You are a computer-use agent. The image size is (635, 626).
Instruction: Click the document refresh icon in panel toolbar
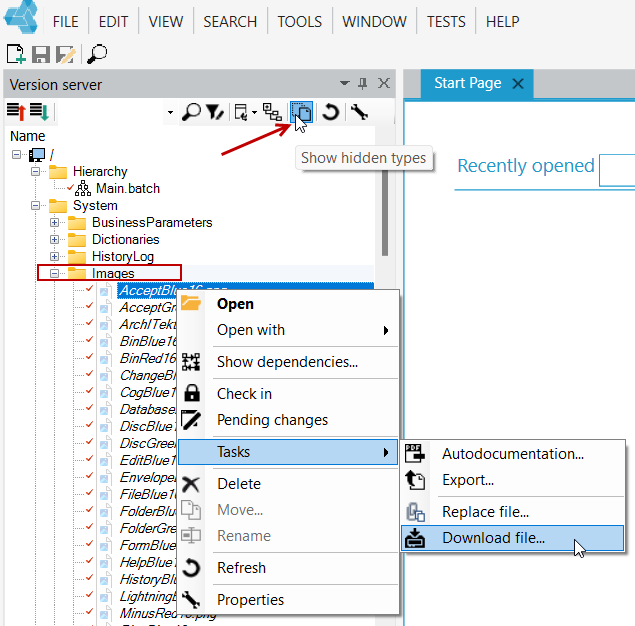(241, 112)
